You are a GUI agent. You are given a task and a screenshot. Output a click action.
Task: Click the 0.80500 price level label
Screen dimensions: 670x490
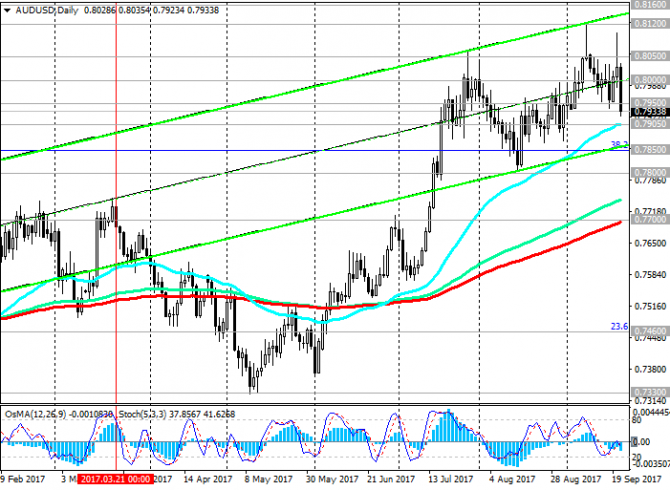click(650, 56)
